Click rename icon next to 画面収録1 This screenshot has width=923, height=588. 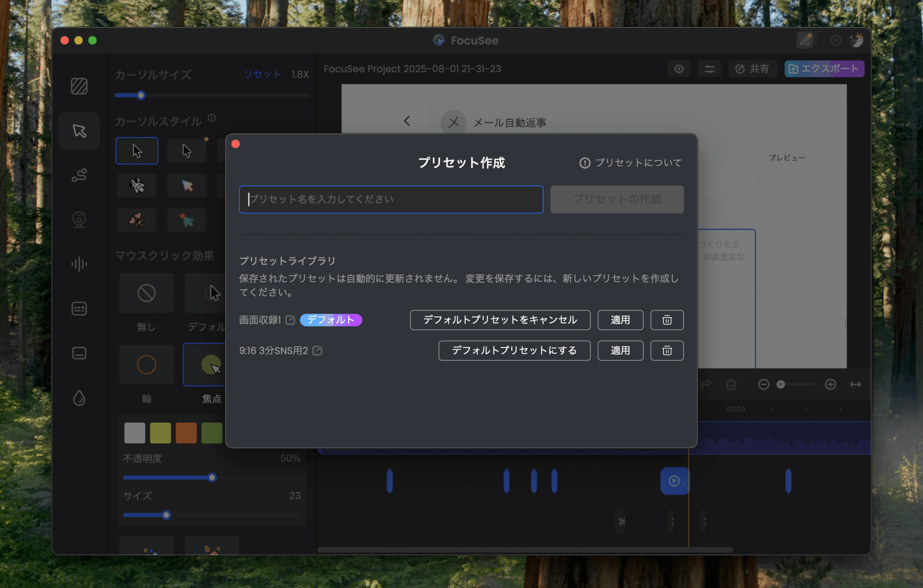coord(290,320)
